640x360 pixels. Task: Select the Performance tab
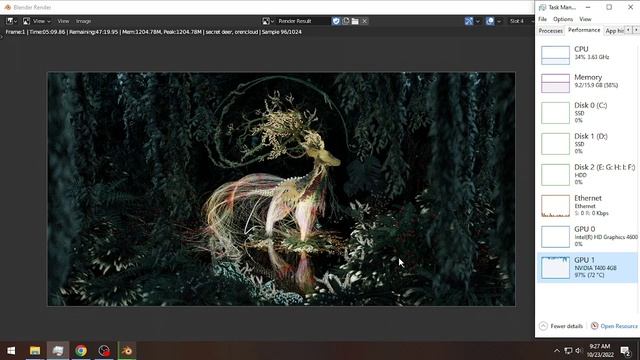(x=584, y=30)
